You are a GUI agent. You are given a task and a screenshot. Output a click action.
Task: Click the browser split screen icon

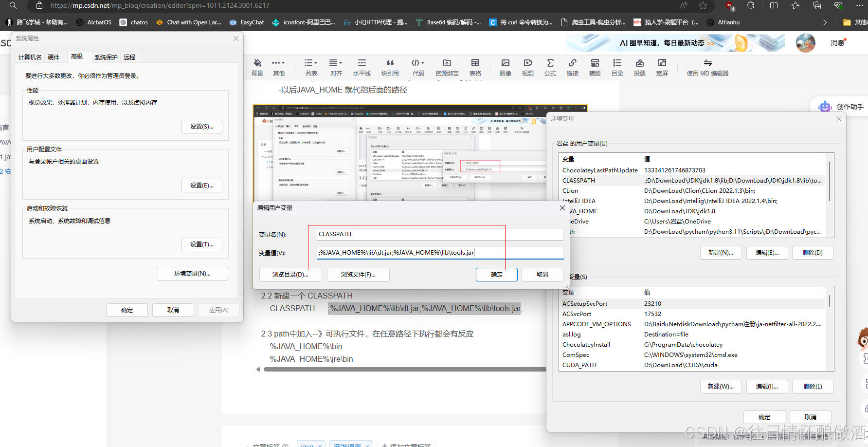774,6
